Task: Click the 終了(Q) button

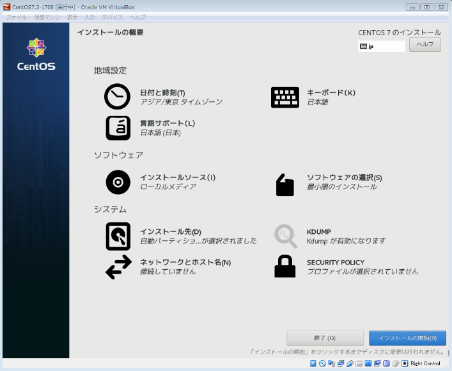Action: click(x=325, y=338)
